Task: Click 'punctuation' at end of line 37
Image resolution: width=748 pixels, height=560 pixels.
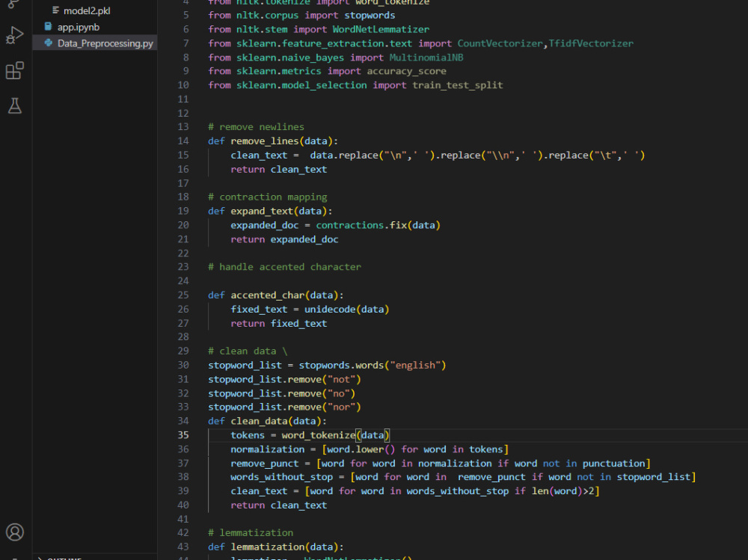Action: (613, 463)
